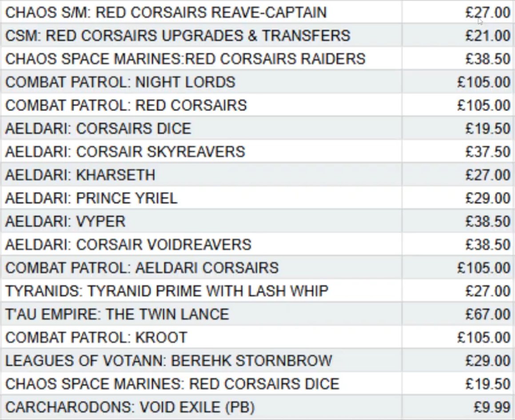Image resolution: width=515 pixels, height=420 pixels.
Task: Select the Aeldari: Vyper product cell
Action: point(65,221)
